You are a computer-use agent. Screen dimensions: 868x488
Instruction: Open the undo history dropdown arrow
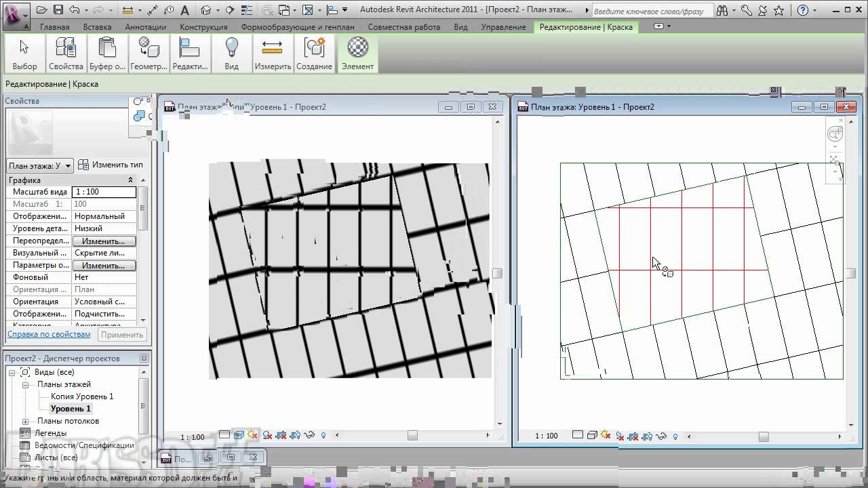(86, 10)
